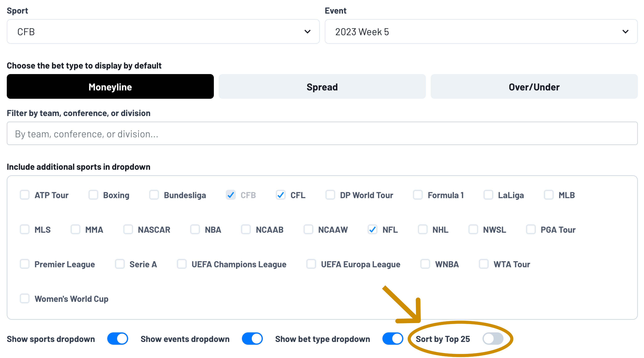This screenshot has width=644, height=358.
Task: Disable the Show sports dropdown toggle
Action: point(118,339)
